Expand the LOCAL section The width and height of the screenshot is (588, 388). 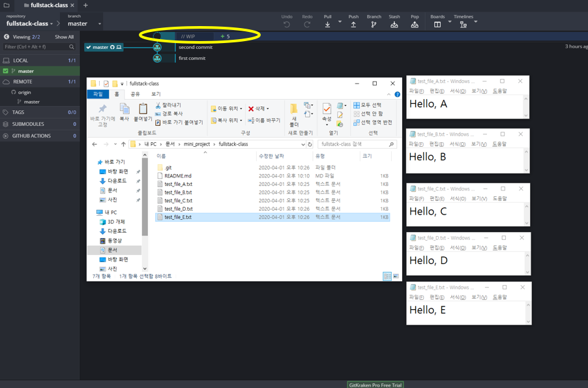pyautogui.click(x=40, y=61)
